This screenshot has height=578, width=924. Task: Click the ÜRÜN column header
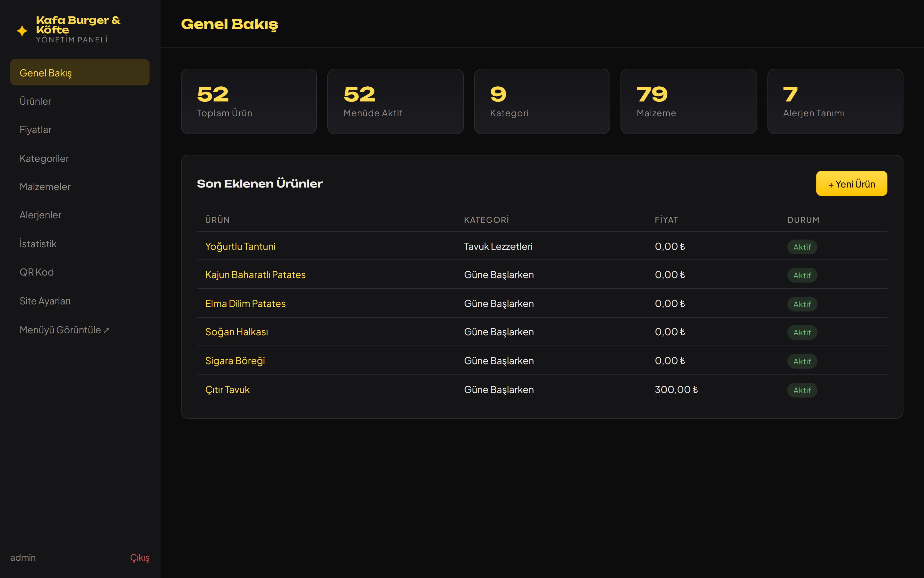coord(217,220)
